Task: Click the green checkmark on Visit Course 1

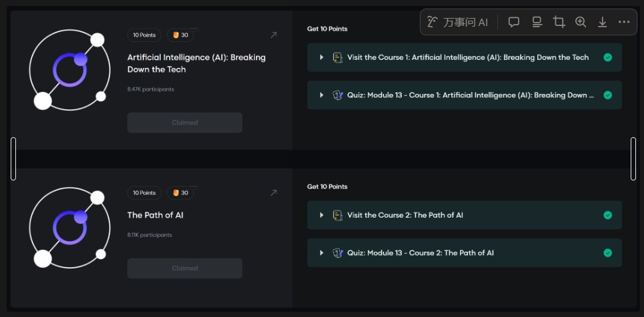Action: pyautogui.click(x=607, y=57)
